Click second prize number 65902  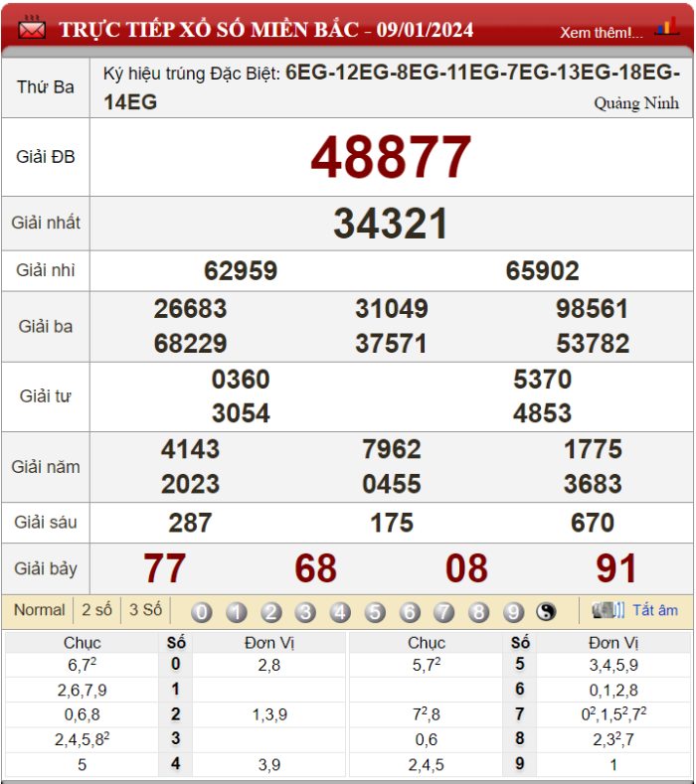click(x=543, y=270)
